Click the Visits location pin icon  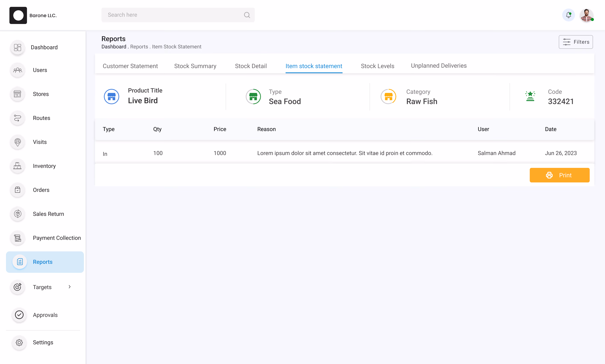pyautogui.click(x=18, y=142)
